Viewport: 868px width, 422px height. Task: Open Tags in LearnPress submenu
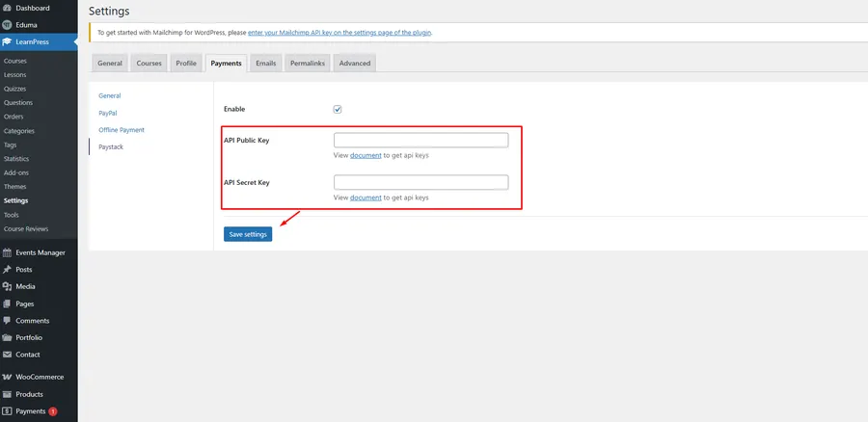pos(10,145)
